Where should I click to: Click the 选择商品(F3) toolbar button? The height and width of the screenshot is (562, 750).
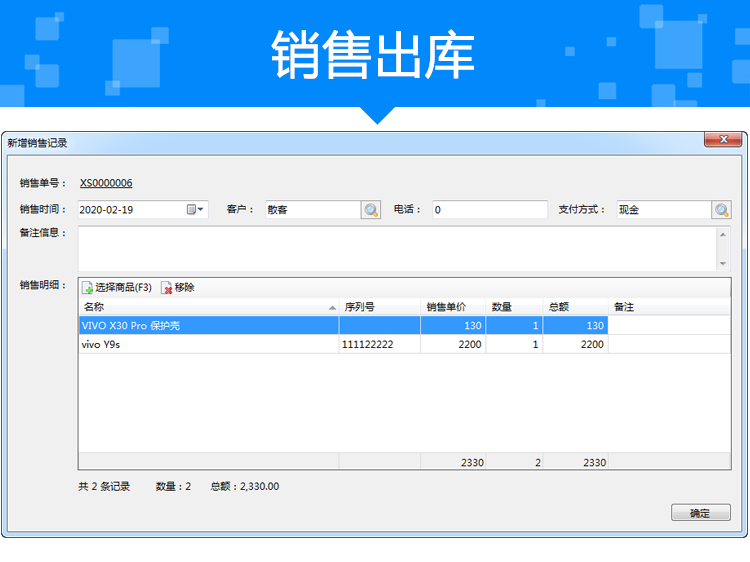coord(117,287)
